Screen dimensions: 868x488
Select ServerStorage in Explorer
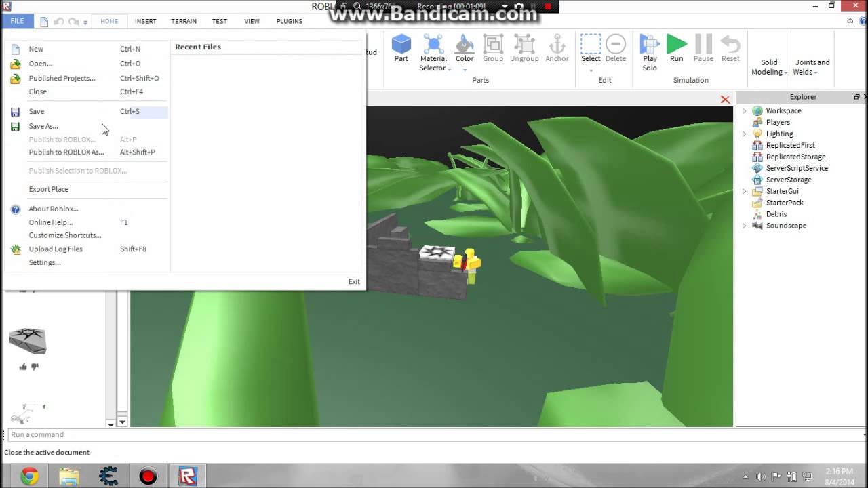pyautogui.click(x=788, y=180)
